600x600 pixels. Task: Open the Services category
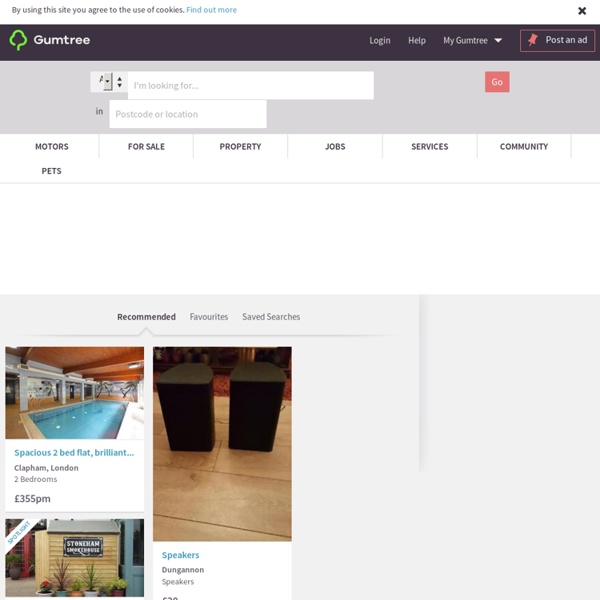[429, 147]
